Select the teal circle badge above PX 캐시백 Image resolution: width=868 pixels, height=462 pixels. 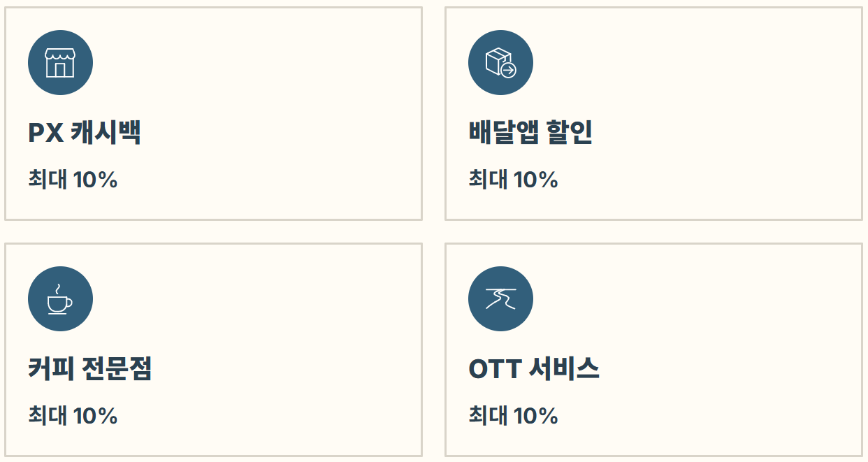coord(60,62)
